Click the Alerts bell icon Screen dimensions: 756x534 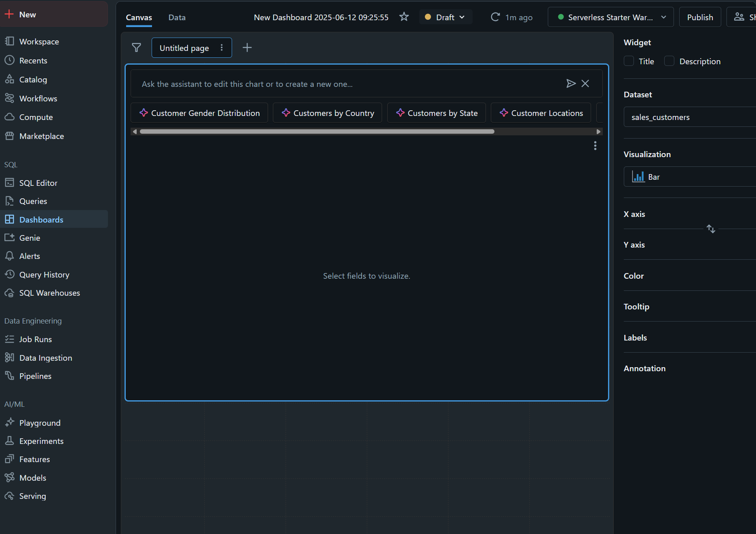click(x=9, y=256)
